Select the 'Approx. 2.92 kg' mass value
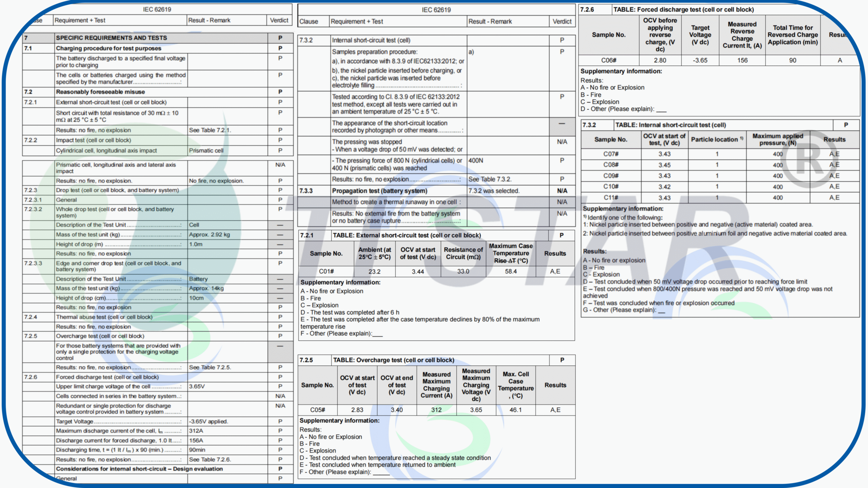The width and height of the screenshot is (868, 488). click(x=209, y=235)
